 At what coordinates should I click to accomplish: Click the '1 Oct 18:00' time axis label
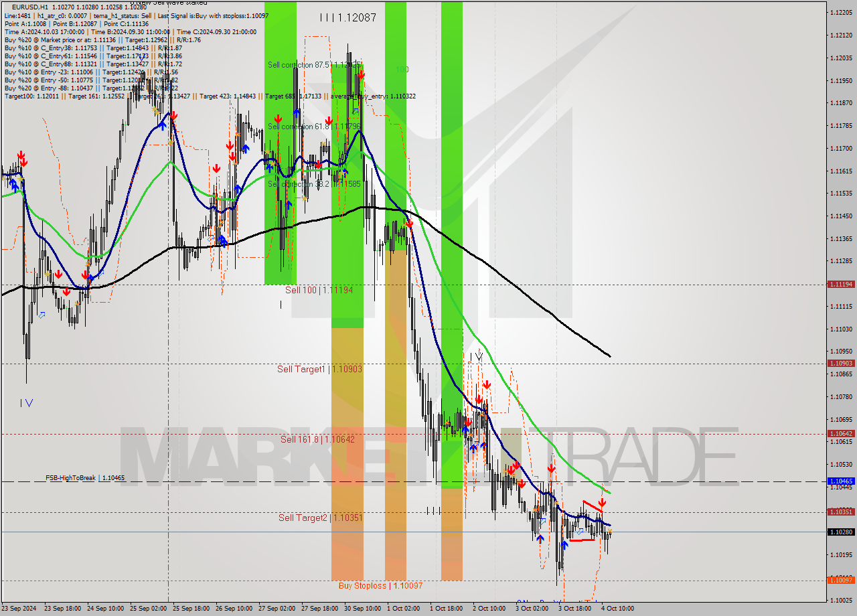point(445,609)
